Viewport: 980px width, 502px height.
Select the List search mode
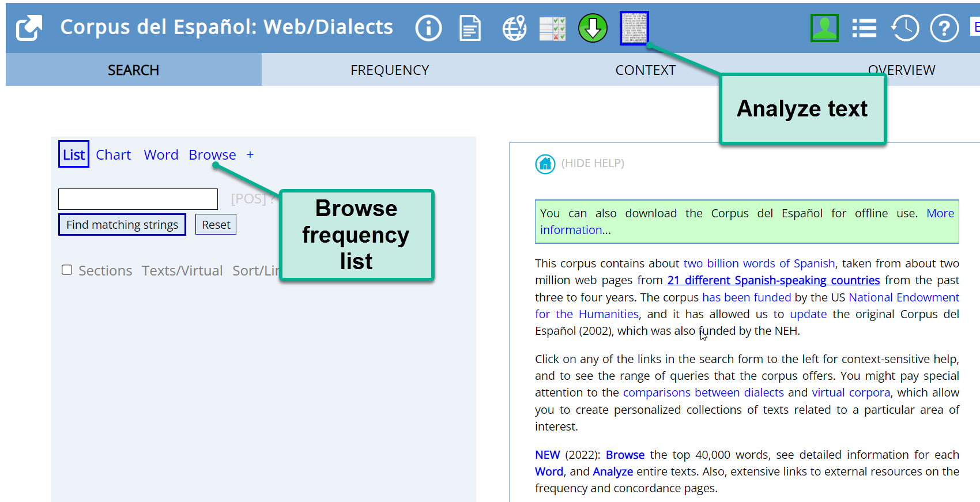pos(74,154)
